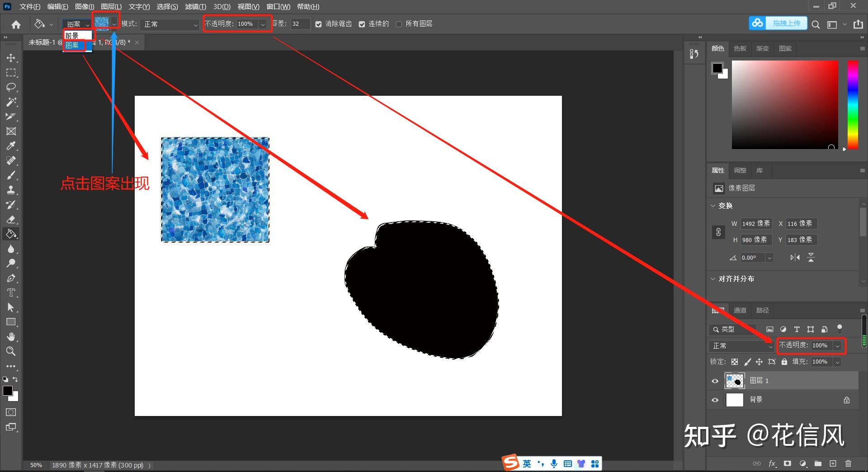
Task: Flip horizontally in transform properties
Action: click(795, 257)
